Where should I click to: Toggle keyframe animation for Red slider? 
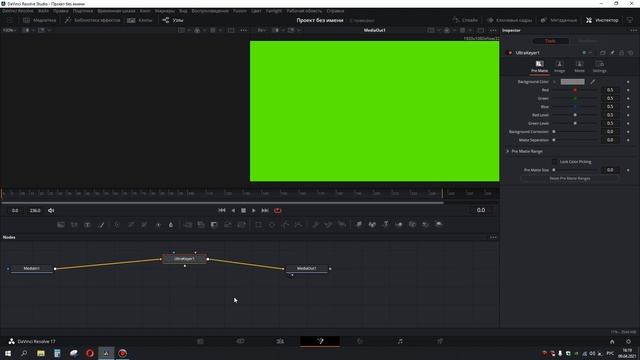coord(628,90)
